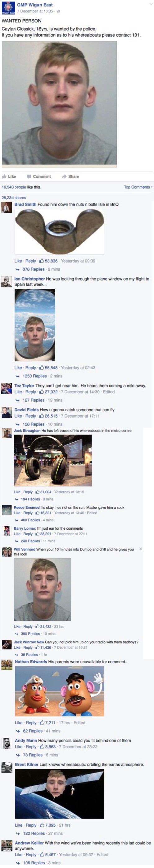
Task: Expand 878 Replies under Brad Smith's comment
Action: [x=33, y=269]
